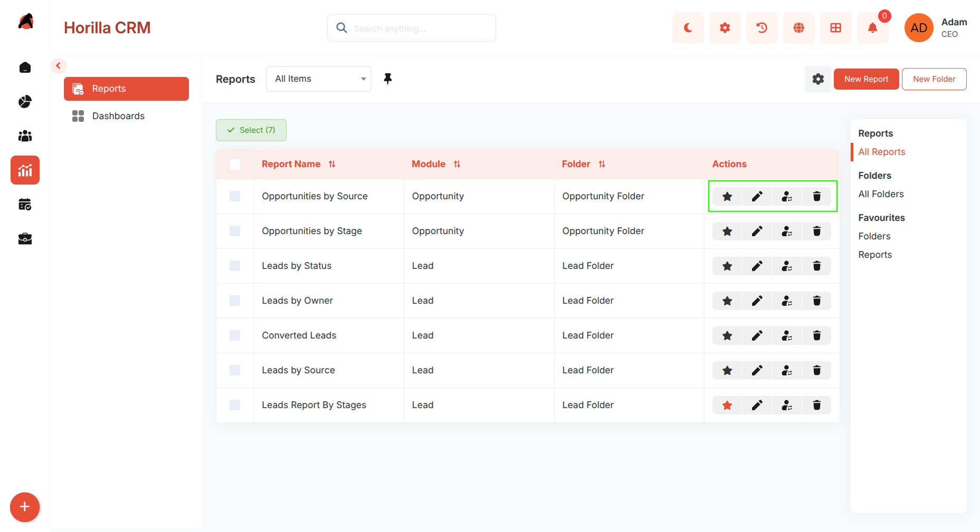980x532 pixels.
Task: Collapse the side panel with chevron
Action: click(59, 66)
